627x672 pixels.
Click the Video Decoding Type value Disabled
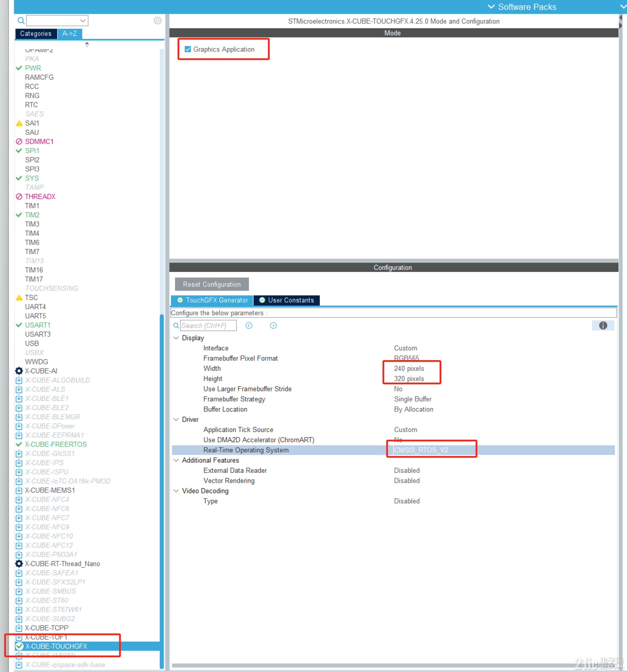tap(407, 501)
